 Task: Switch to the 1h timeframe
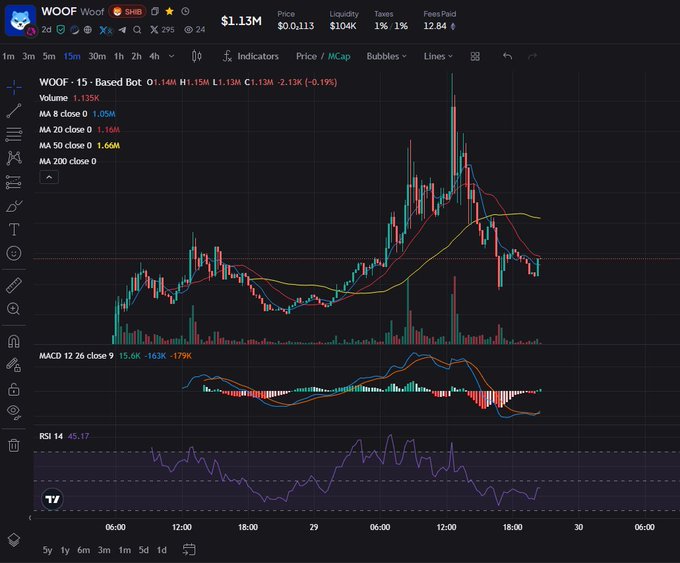click(119, 56)
